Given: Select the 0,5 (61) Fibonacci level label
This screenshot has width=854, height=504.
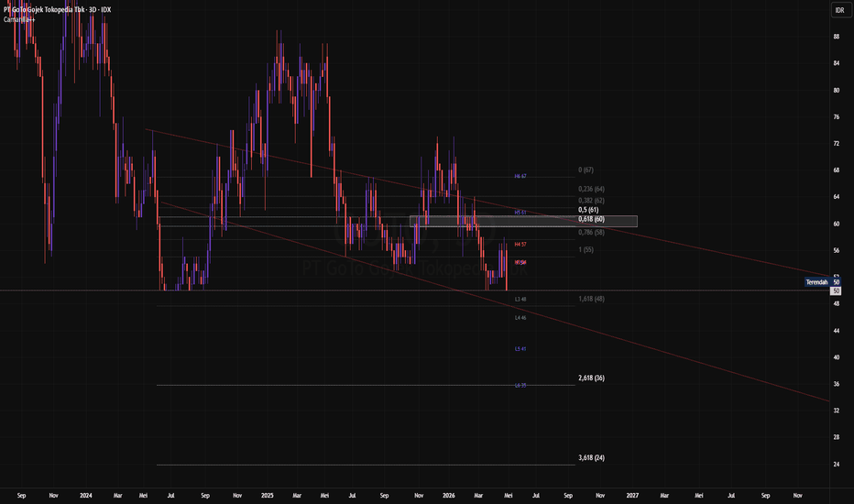Looking at the screenshot, I should (x=588, y=210).
